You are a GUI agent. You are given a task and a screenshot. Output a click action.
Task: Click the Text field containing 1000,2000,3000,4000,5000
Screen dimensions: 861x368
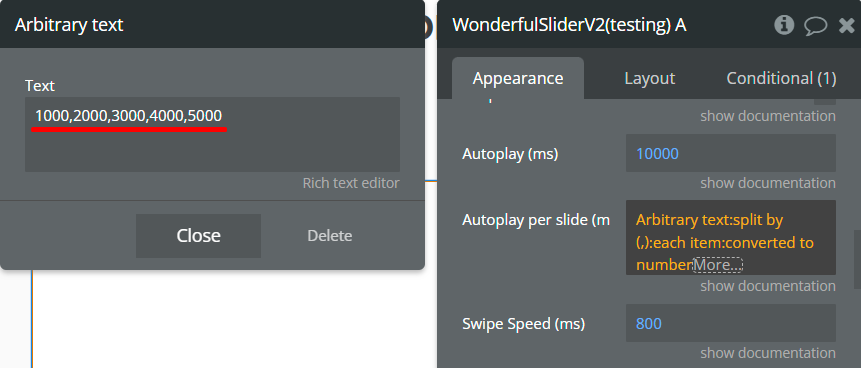point(213,135)
